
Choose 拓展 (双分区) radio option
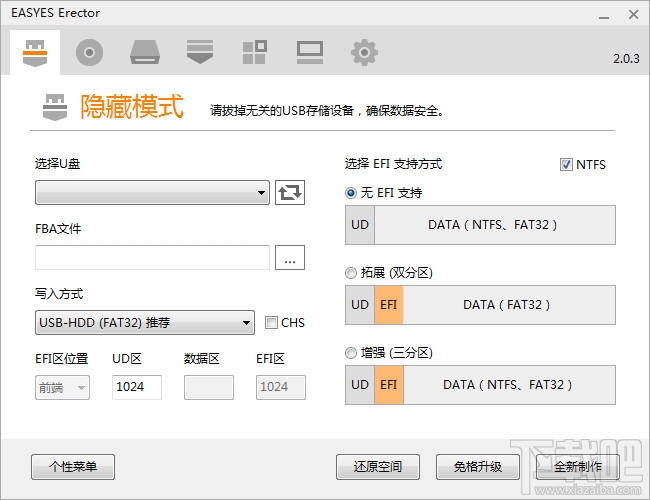click(x=351, y=273)
